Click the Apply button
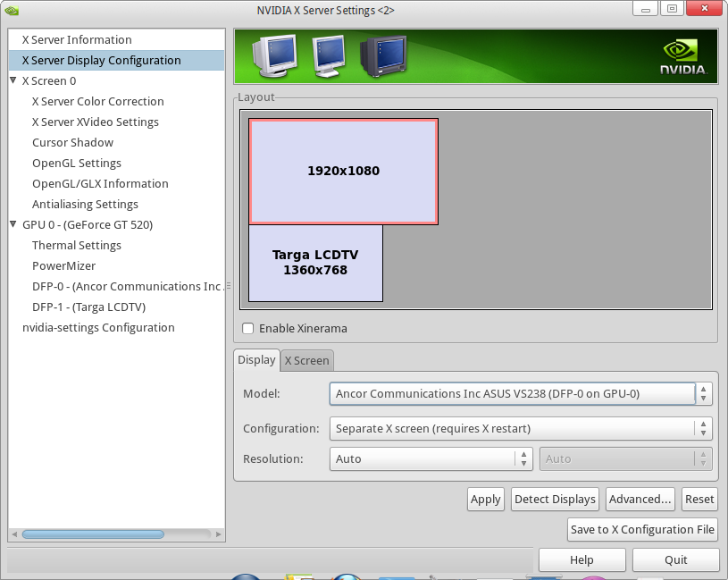This screenshot has height=580, width=728. pyautogui.click(x=485, y=500)
